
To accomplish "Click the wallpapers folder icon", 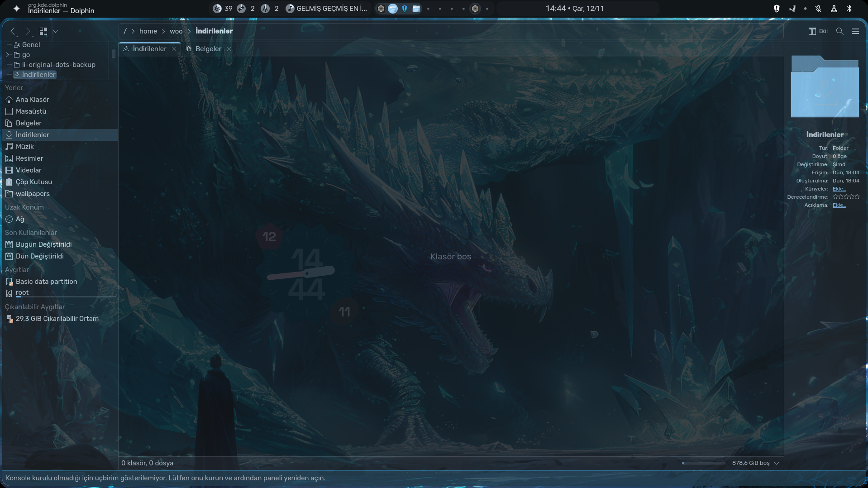I will pyautogui.click(x=9, y=194).
